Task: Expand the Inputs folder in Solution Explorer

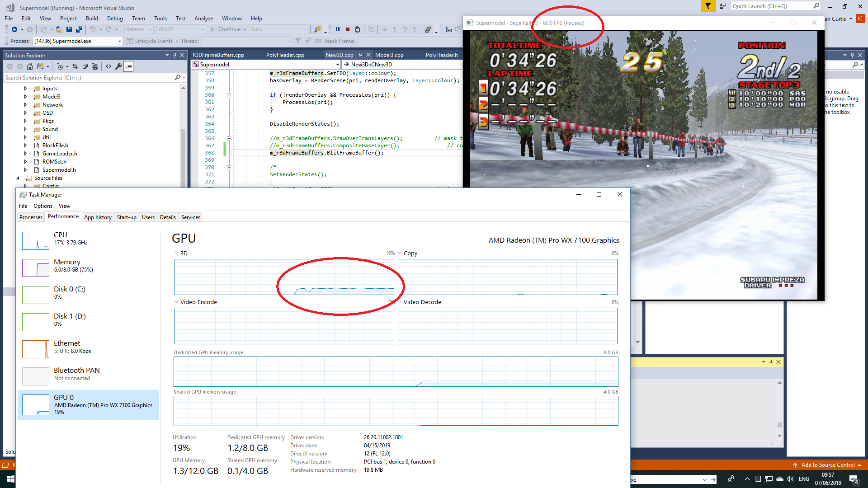Action: pyautogui.click(x=25, y=89)
